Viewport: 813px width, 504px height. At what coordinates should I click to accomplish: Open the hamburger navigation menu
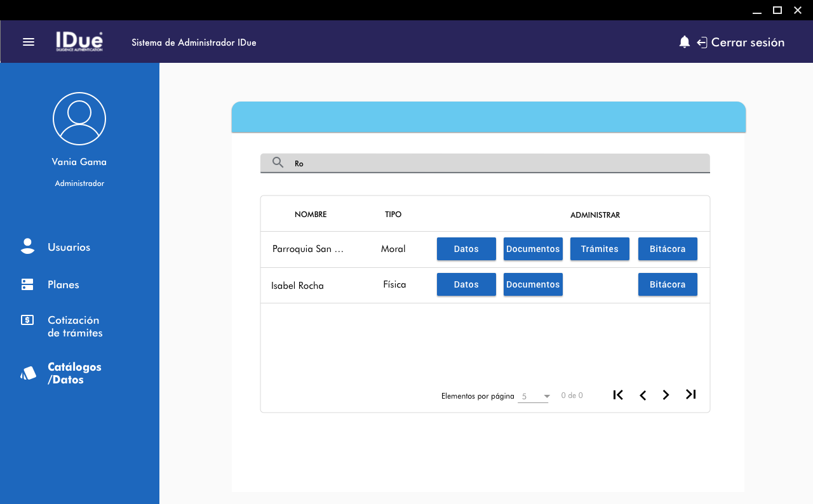29,42
